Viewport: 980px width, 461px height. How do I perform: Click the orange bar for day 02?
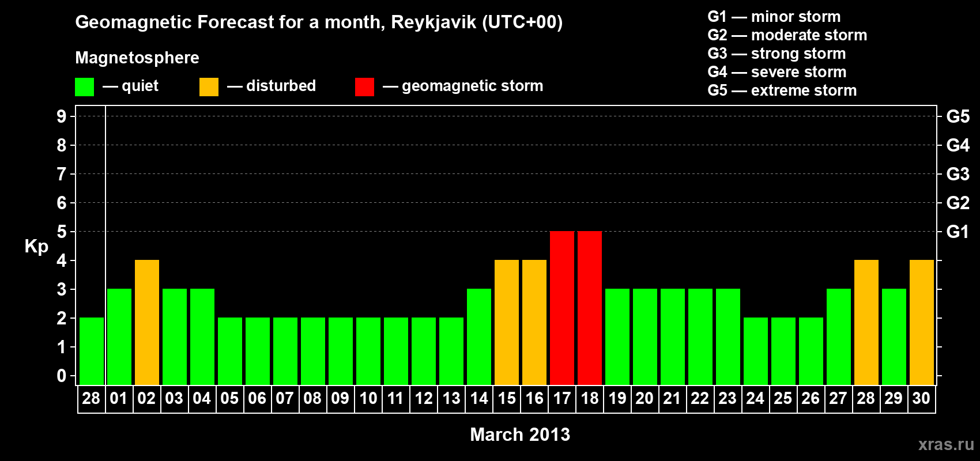[x=147, y=323]
